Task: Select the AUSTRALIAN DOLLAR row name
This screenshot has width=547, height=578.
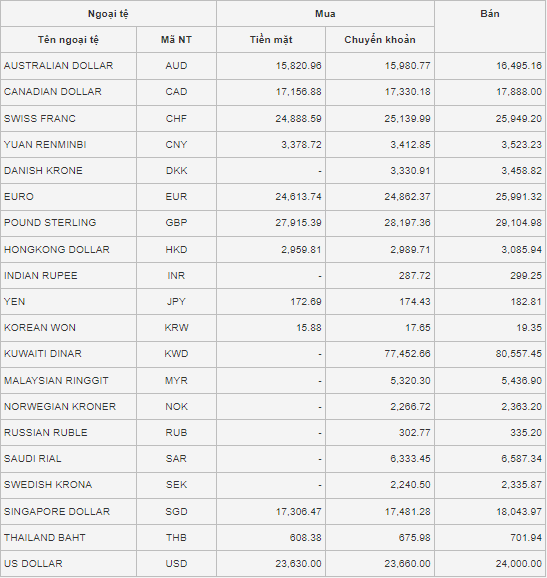Action: [59, 66]
